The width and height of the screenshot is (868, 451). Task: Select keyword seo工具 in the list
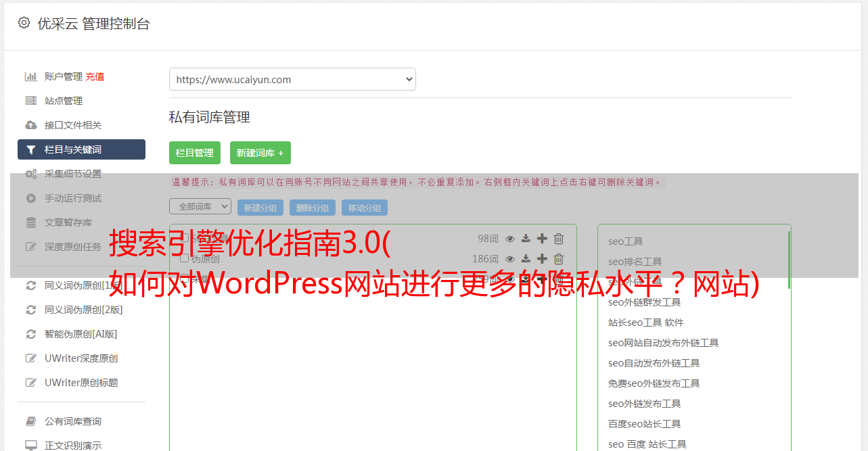pyautogui.click(x=626, y=241)
